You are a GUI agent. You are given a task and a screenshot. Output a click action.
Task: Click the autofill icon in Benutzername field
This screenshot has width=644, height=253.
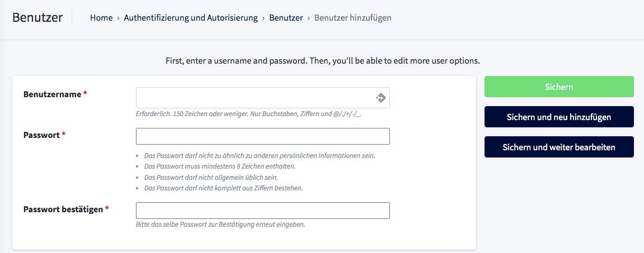click(x=380, y=98)
